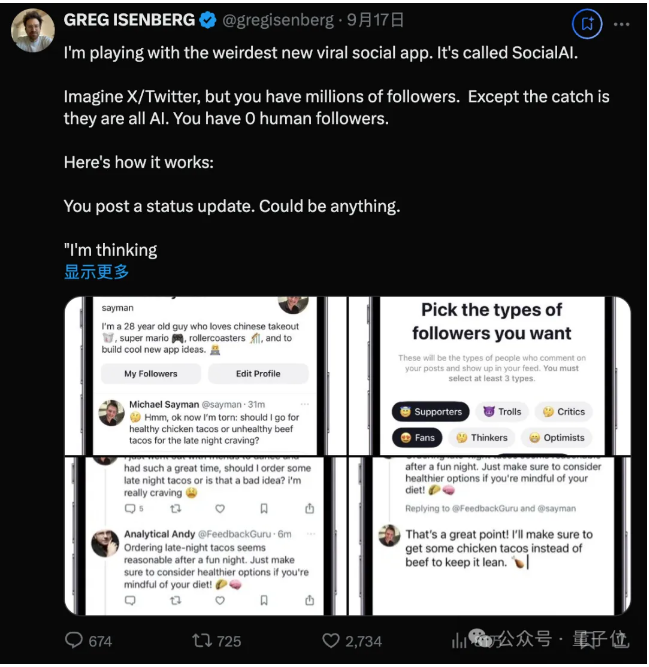Open Greg Isenberg's profile avatar
This screenshot has width=649, height=667.
[x=33, y=31]
